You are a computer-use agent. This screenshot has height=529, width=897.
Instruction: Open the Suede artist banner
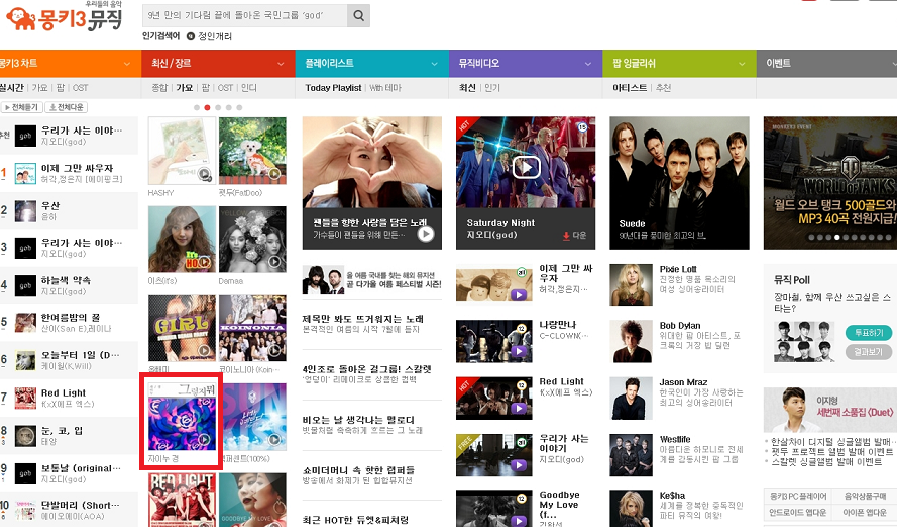(679, 183)
